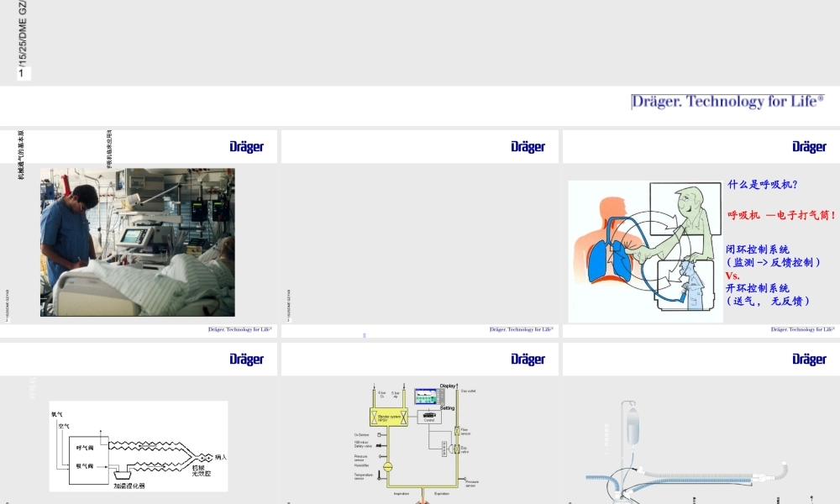This screenshot has height=504, width=840.
Task: Click the yellow Blender system HPSV box
Action: click(x=389, y=417)
